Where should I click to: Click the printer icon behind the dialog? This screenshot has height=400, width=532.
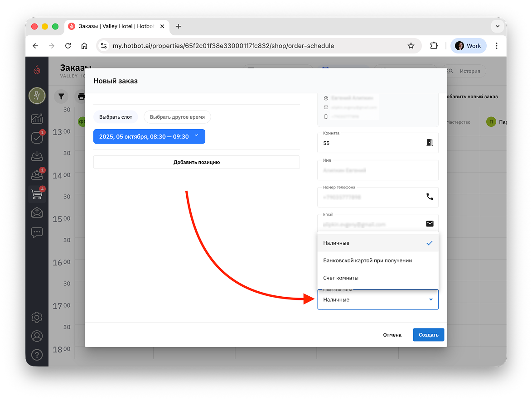(x=81, y=96)
